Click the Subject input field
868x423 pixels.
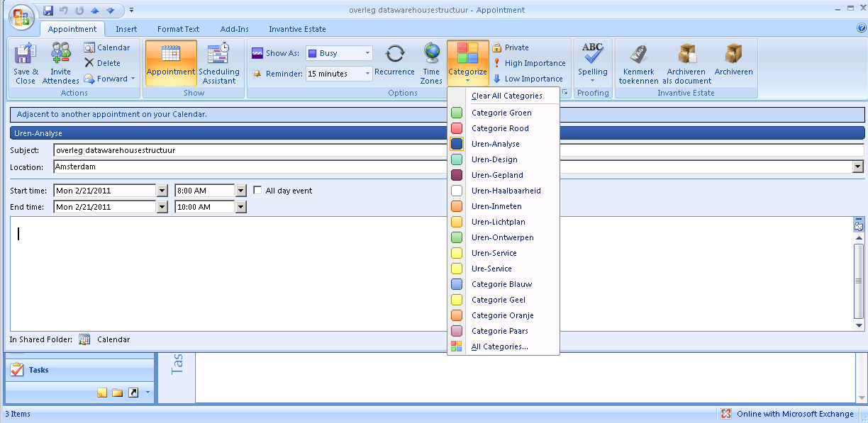(x=459, y=150)
